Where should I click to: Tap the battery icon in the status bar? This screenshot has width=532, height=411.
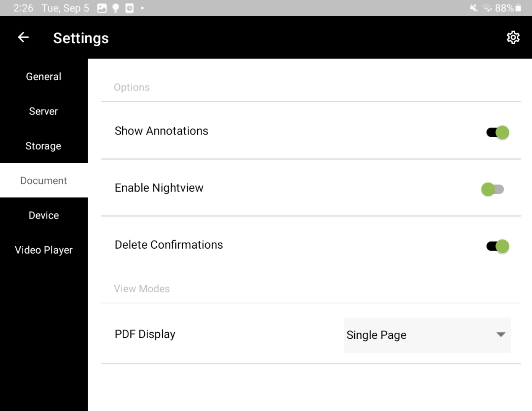518,8
